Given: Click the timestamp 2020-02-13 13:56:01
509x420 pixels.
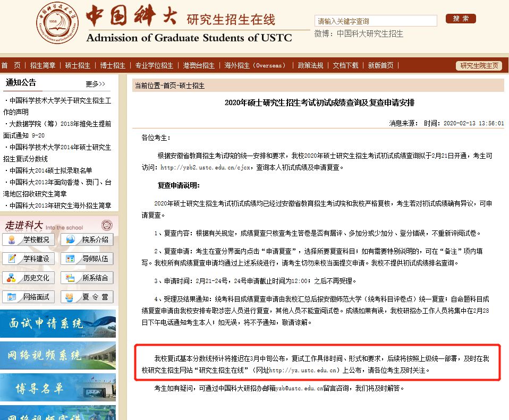Looking at the screenshot, I should tap(473, 123).
